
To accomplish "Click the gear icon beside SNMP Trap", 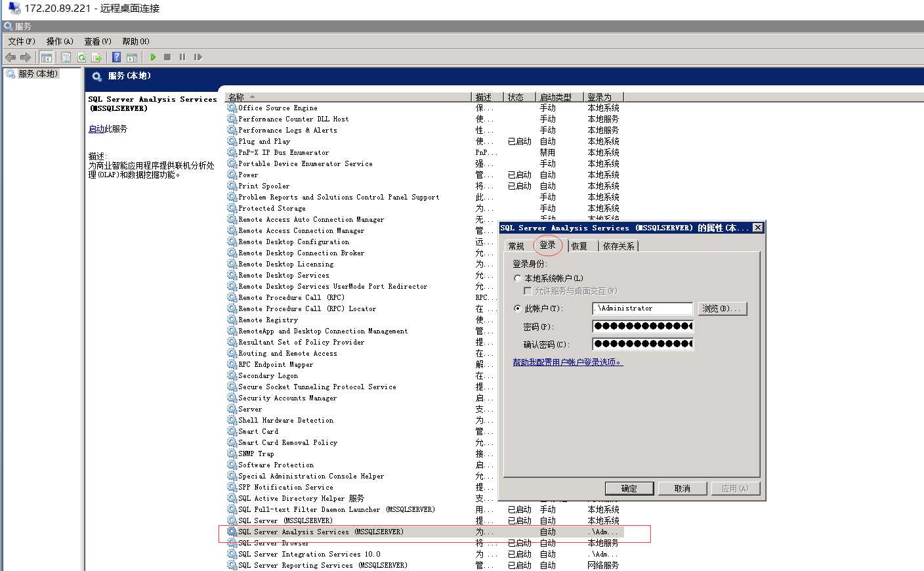I will [x=232, y=454].
